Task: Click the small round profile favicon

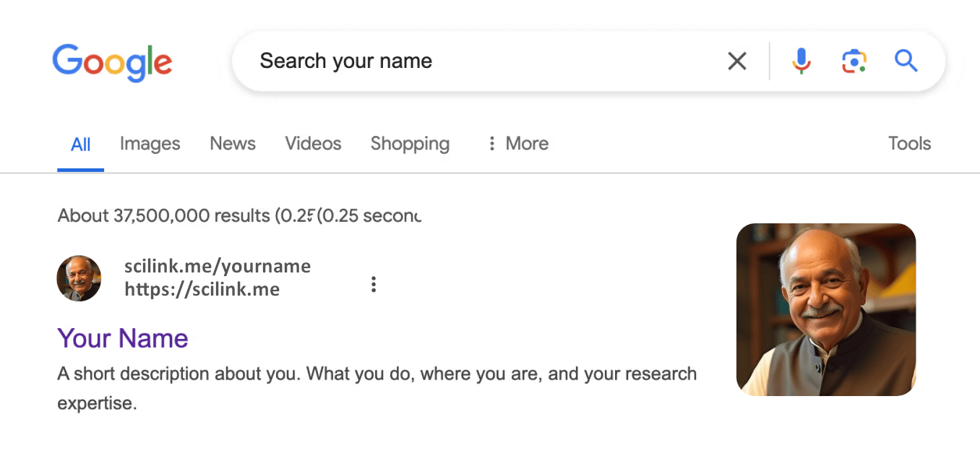Action: (x=79, y=278)
